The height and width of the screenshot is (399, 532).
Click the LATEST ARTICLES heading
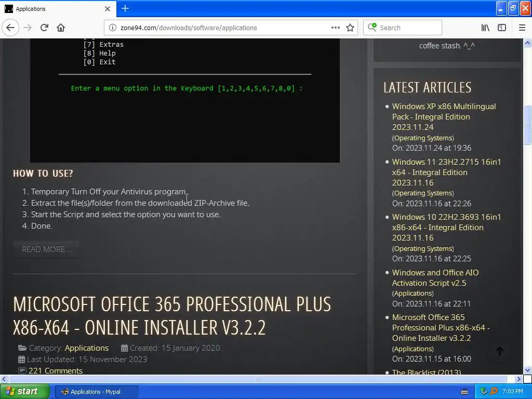pos(427,87)
